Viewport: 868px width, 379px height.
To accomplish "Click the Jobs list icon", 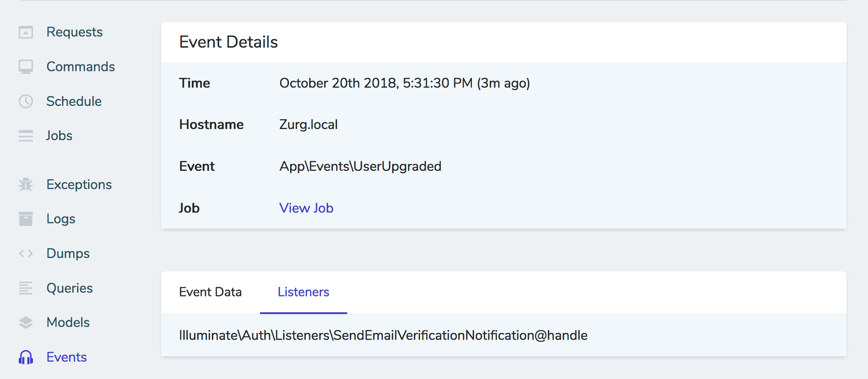I will click(x=26, y=136).
